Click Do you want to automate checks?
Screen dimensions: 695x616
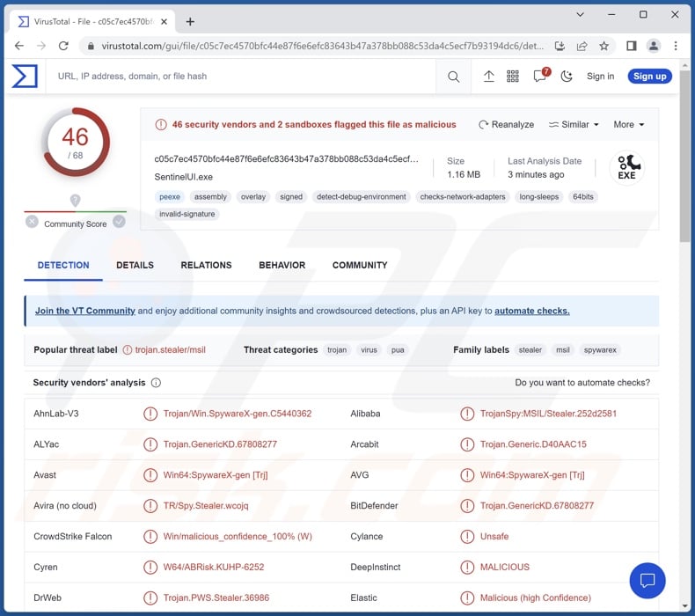(x=582, y=383)
